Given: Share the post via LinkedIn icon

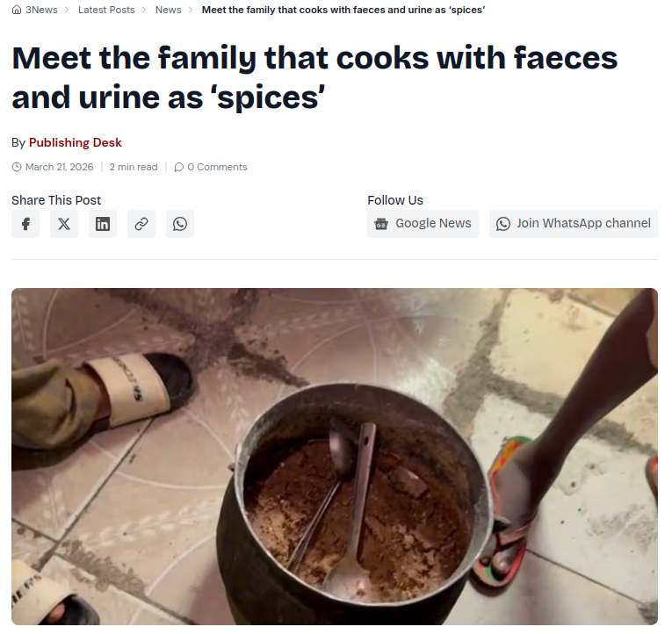Looking at the screenshot, I should [103, 224].
